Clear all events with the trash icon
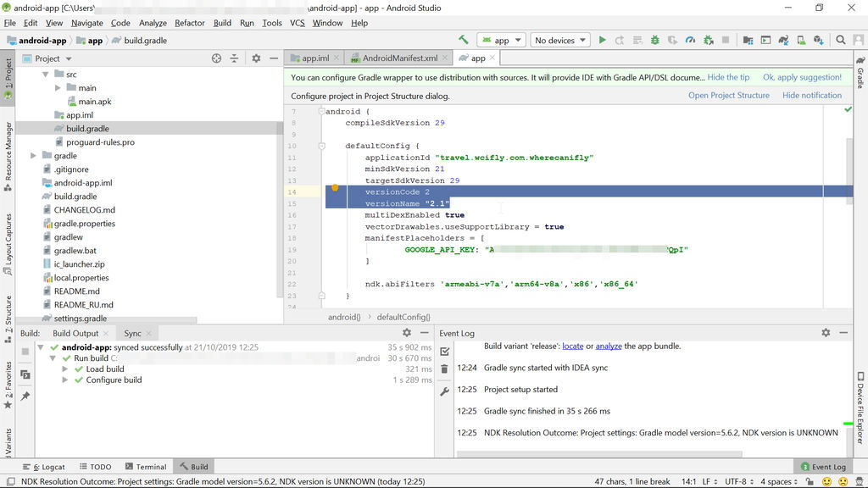Screen dimensions: 868x488 click(445, 369)
